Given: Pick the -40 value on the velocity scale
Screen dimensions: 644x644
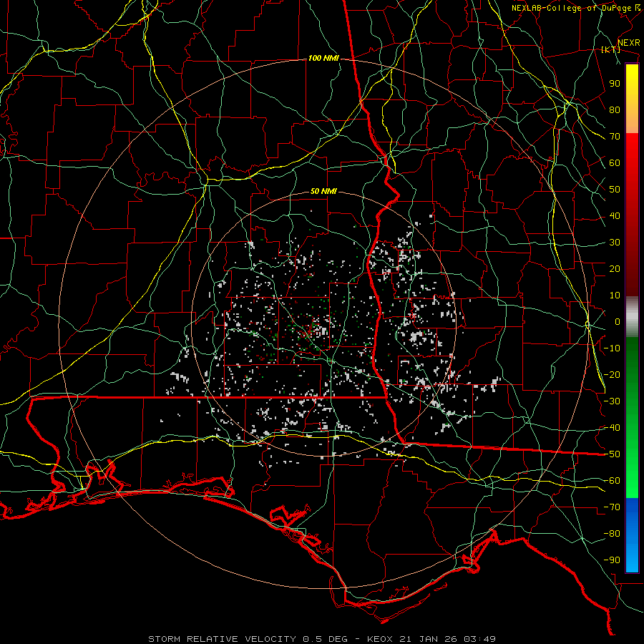Looking at the screenshot, I should (612, 428).
